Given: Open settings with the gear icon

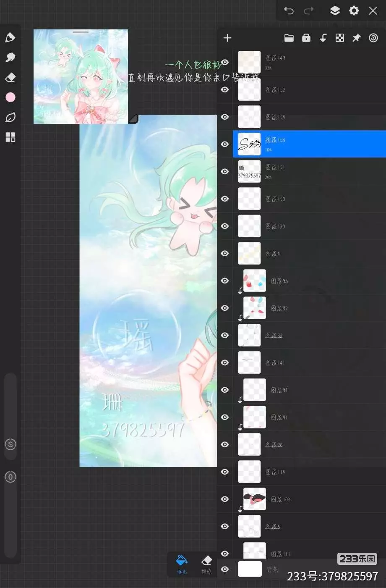Looking at the screenshot, I should click(x=354, y=10).
